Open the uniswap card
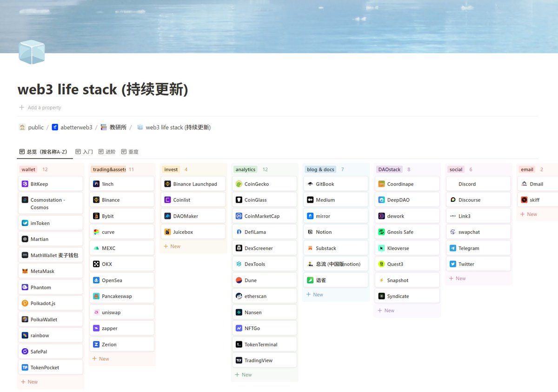Screen dimensions: 558x392 pos(122,312)
